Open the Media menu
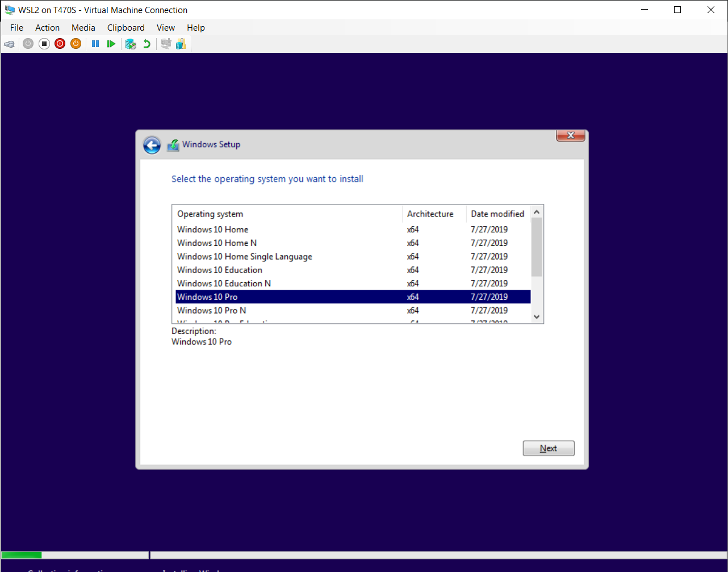This screenshot has width=728, height=572. pos(83,27)
